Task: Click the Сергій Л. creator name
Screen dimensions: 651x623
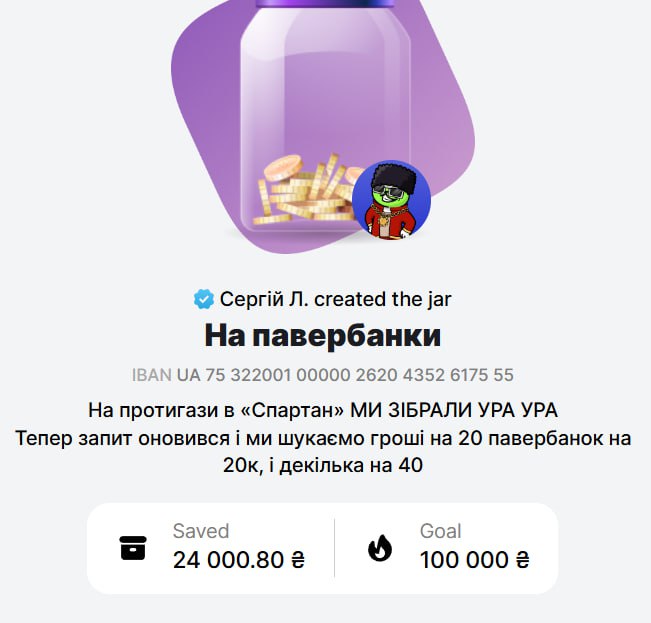Action: coord(264,299)
